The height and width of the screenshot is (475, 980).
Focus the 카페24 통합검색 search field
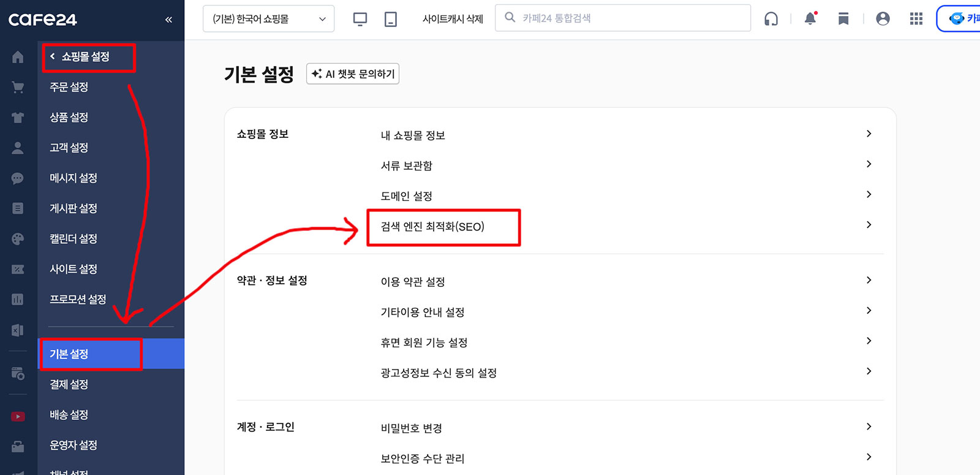coord(623,18)
